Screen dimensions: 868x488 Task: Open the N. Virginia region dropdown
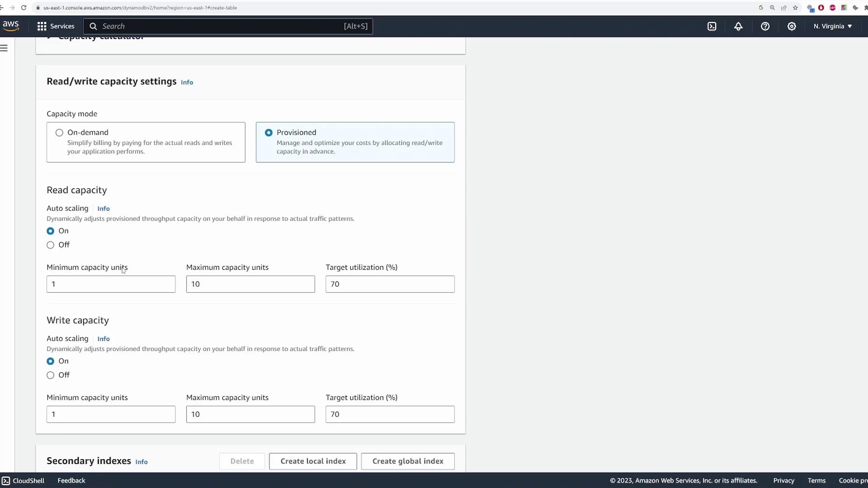pos(832,26)
